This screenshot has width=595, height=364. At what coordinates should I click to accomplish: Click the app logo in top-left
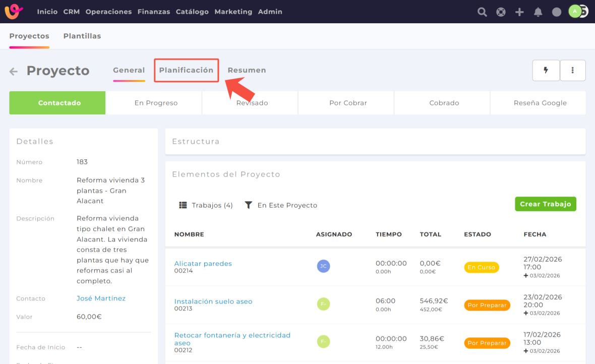coord(14,12)
